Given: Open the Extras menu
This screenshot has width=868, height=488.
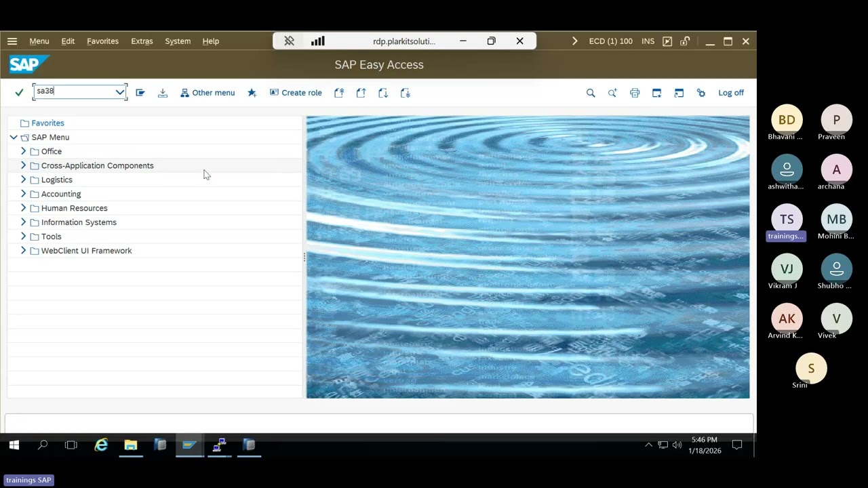Looking at the screenshot, I should [x=142, y=41].
